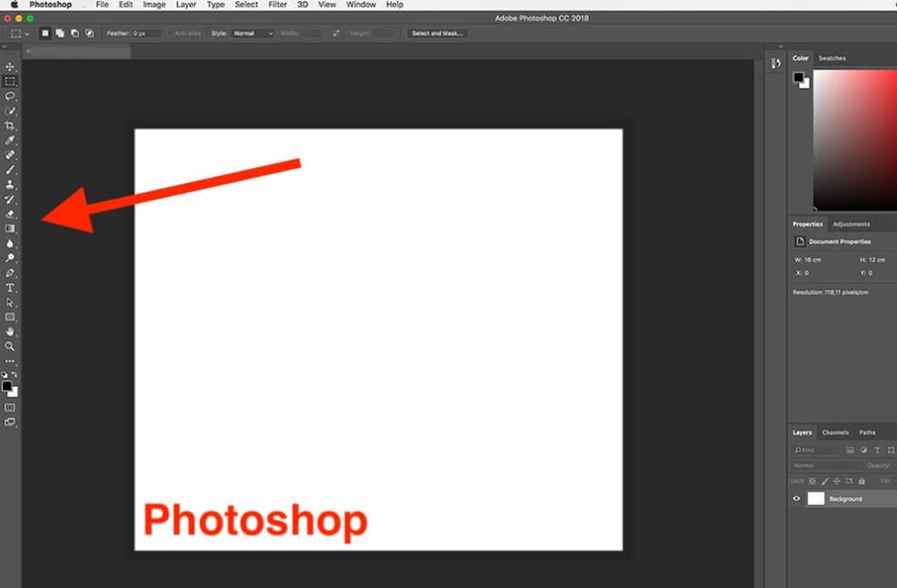Open the Apple menu
The width and height of the screenshot is (897, 588).
(x=15, y=5)
